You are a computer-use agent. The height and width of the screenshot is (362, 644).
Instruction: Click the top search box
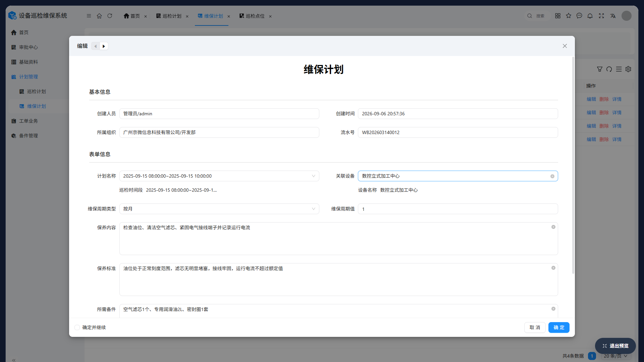537,16
